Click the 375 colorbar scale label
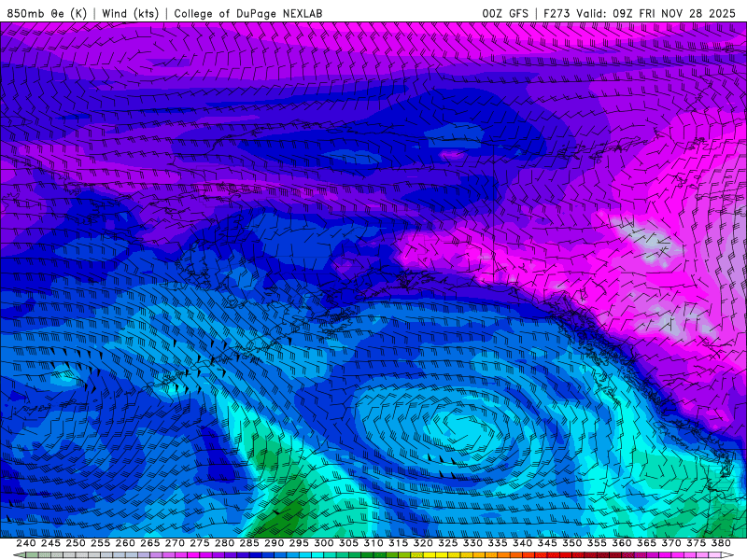Image resolution: width=747 pixels, height=560 pixels. tap(696, 543)
